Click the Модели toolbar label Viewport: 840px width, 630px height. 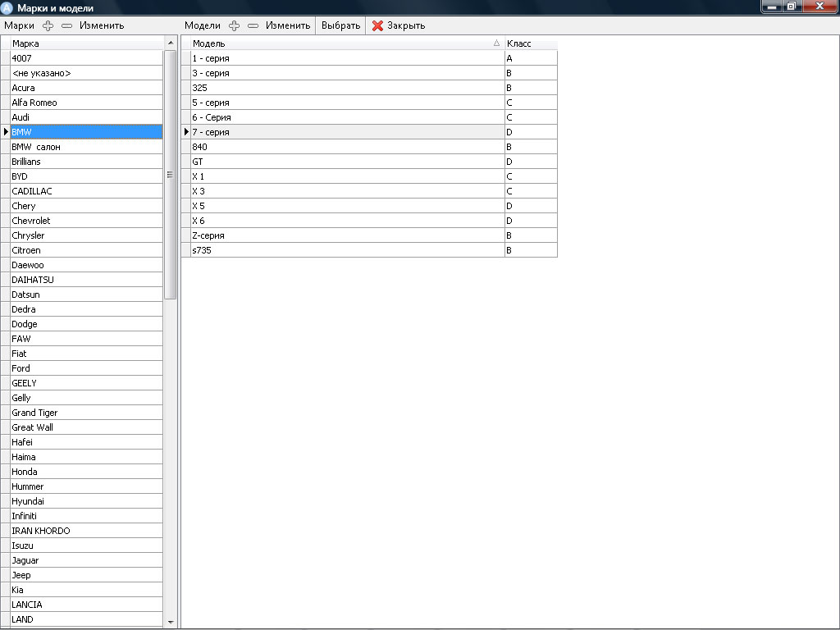click(203, 25)
